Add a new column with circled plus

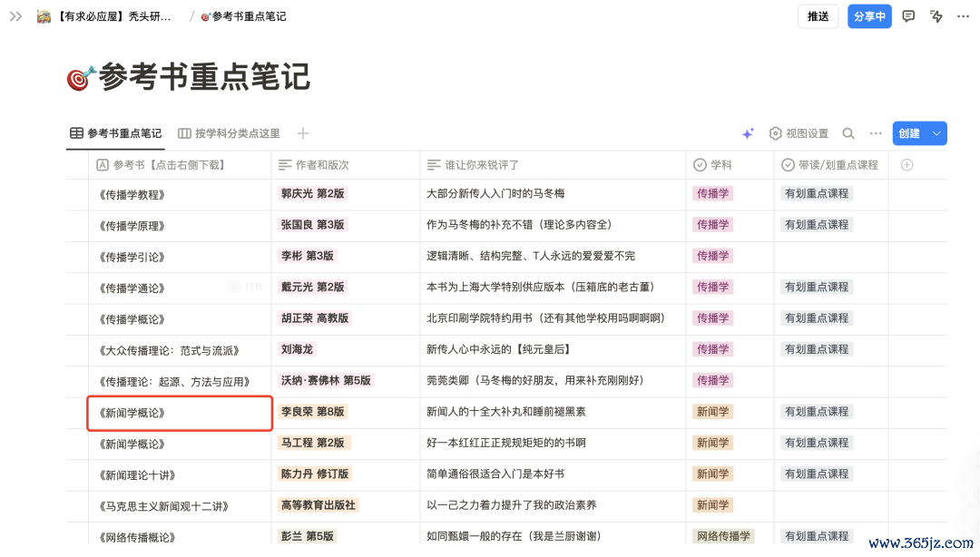[906, 165]
